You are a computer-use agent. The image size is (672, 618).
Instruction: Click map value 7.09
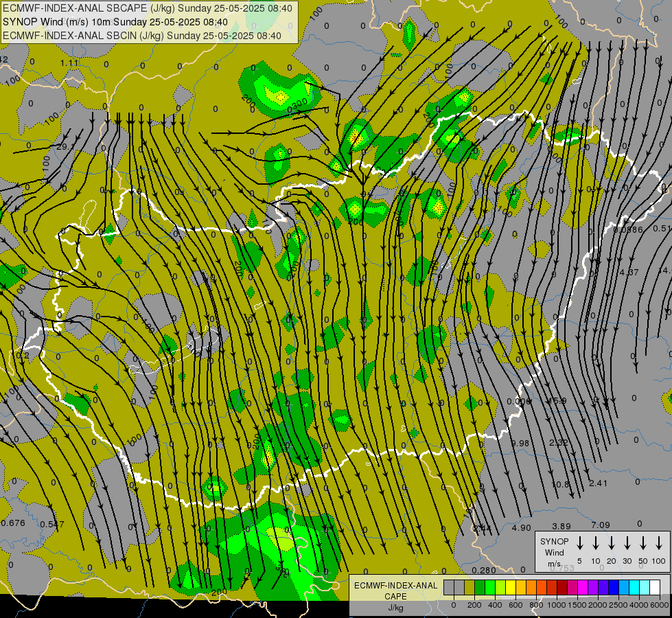click(601, 525)
